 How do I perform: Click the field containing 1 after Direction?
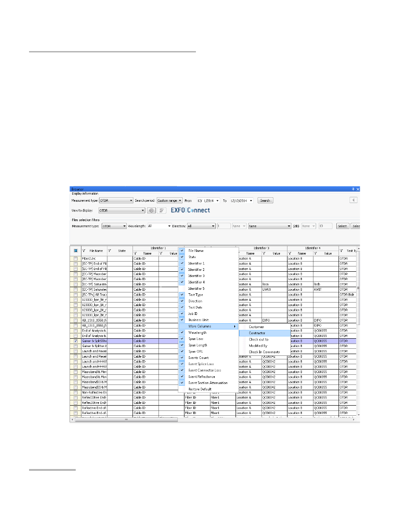point(224,226)
